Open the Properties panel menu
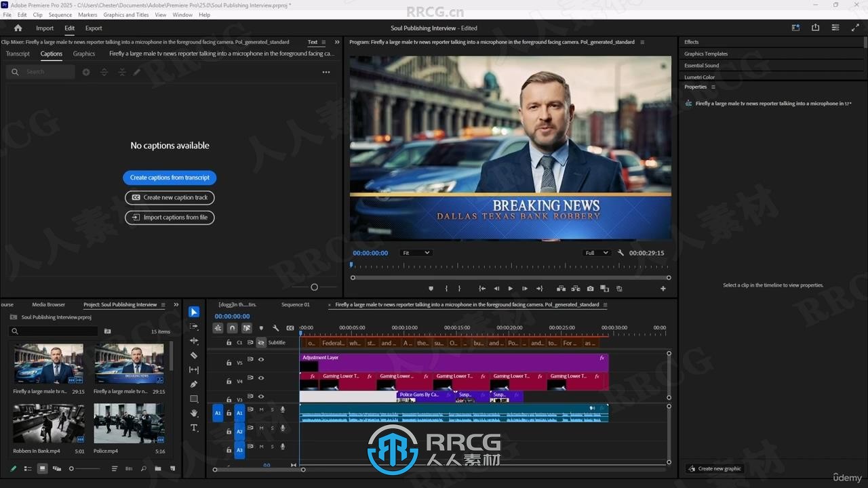This screenshot has width=868, height=488. point(713,87)
